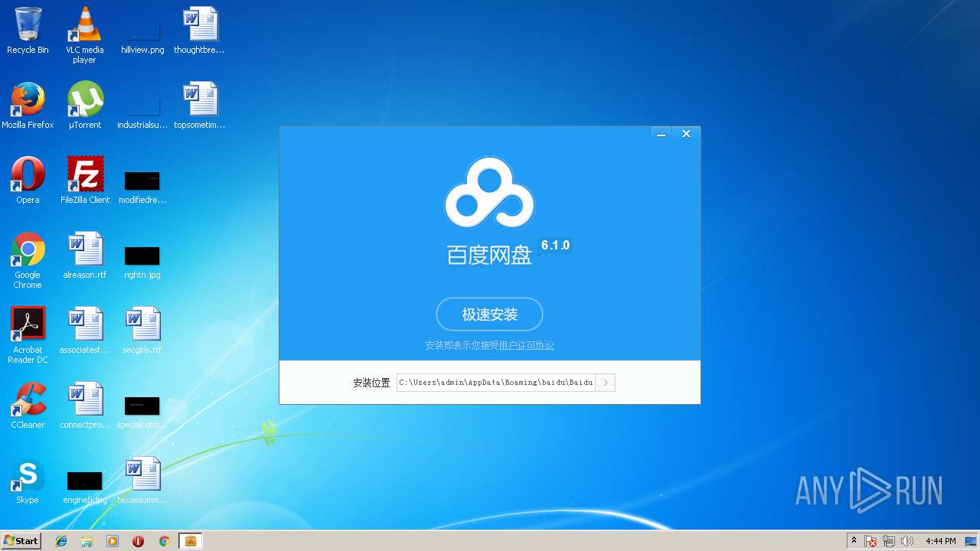Image resolution: width=980 pixels, height=551 pixels.
Task: Select the Mozilla Firefox shortcut
Action: [28, 106]
